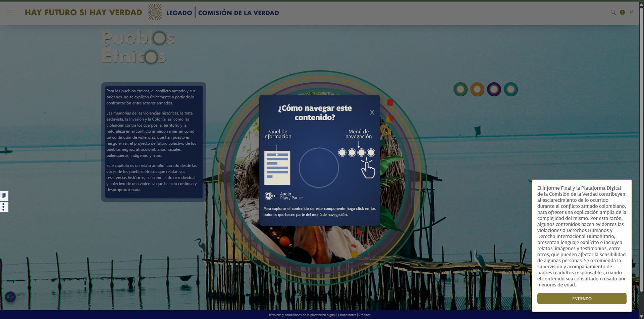Screen dimensions: 644x319
Task: Select the orange circle navigation button
Action: tap(477, 89)
